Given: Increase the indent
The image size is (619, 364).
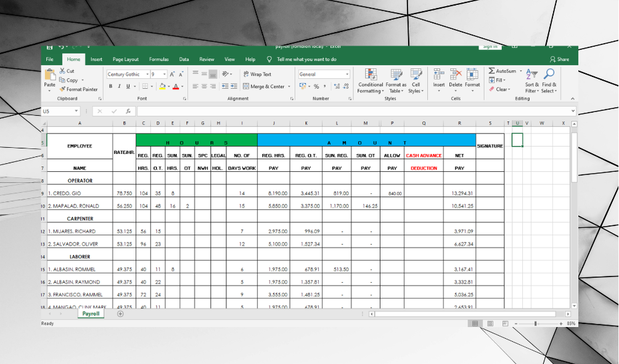Looking at the screenshot, I should 234,86.
